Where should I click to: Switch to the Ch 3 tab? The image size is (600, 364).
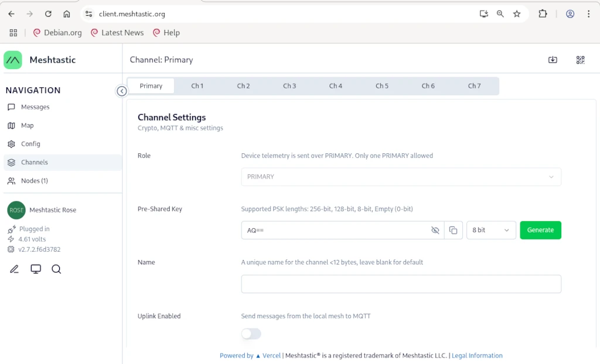coord(289,86)
